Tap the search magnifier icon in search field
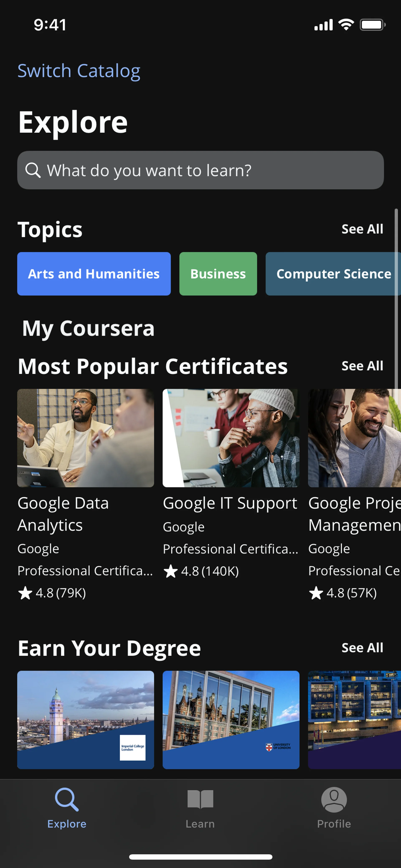Screen dimensions: 401x868 click(33, 170)
